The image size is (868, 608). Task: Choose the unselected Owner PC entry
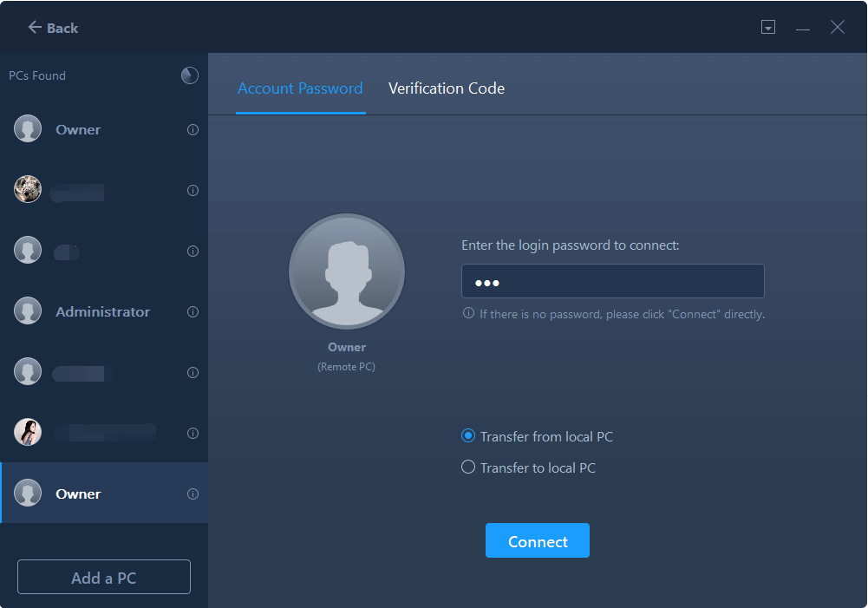(x=78, y=129)
